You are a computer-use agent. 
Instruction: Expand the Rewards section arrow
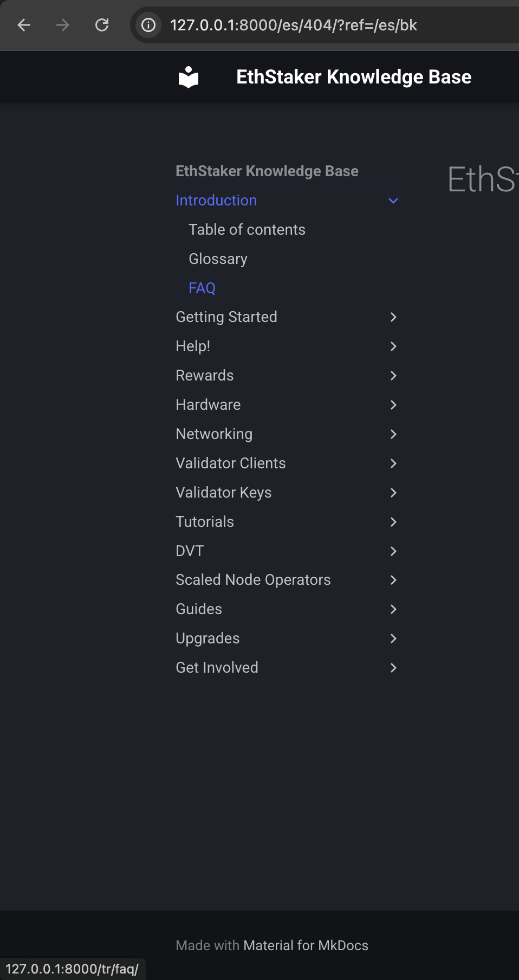click(x=393, y=376)
